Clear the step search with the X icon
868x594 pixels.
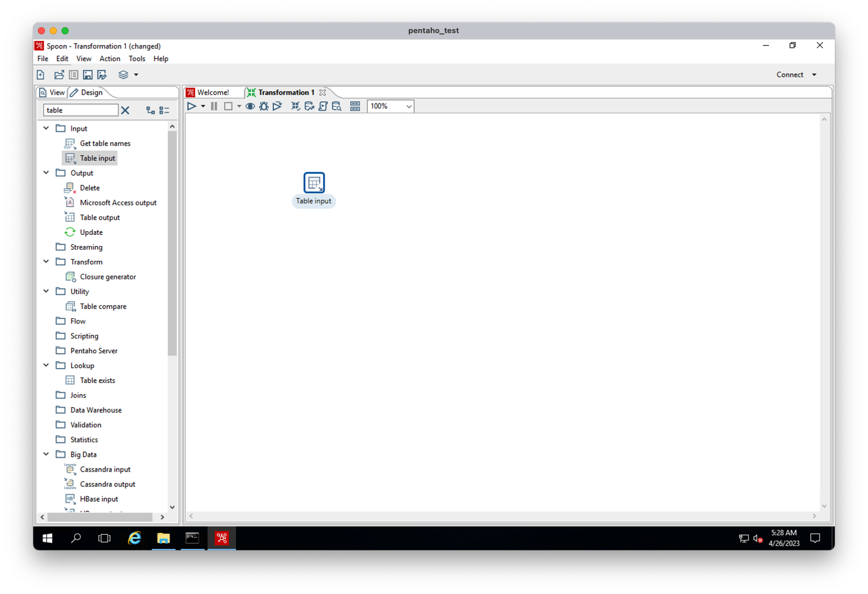pos(125,111)
